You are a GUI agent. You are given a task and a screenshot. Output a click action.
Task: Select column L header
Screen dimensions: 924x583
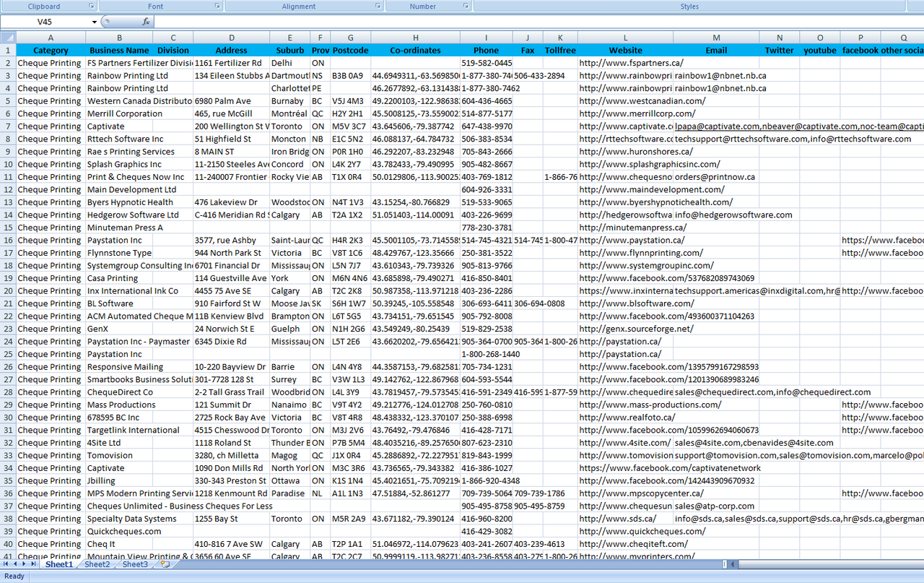coord(625,38)
